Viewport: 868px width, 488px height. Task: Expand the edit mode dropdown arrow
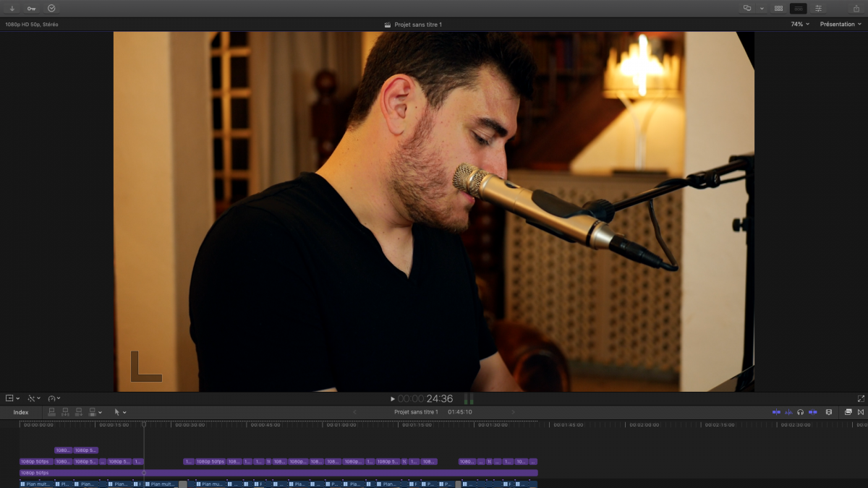click(100, 413)
